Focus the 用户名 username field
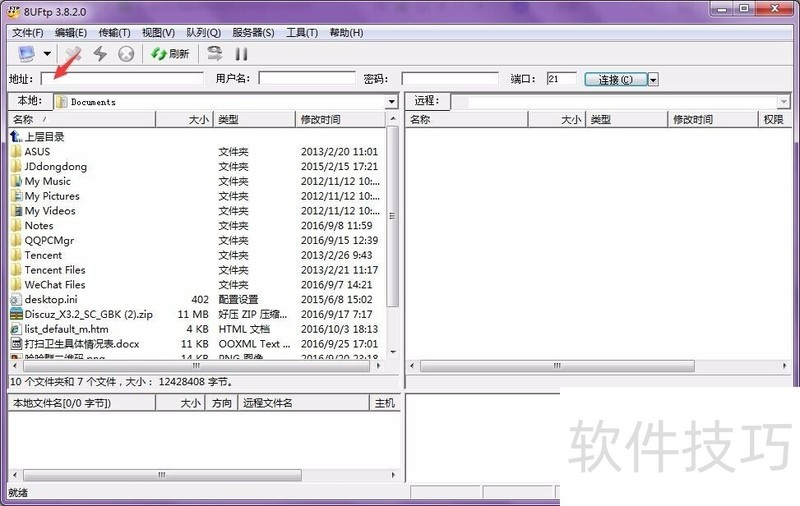The height and width of the screenshot is (506, 800). click(x=307, y=78)
